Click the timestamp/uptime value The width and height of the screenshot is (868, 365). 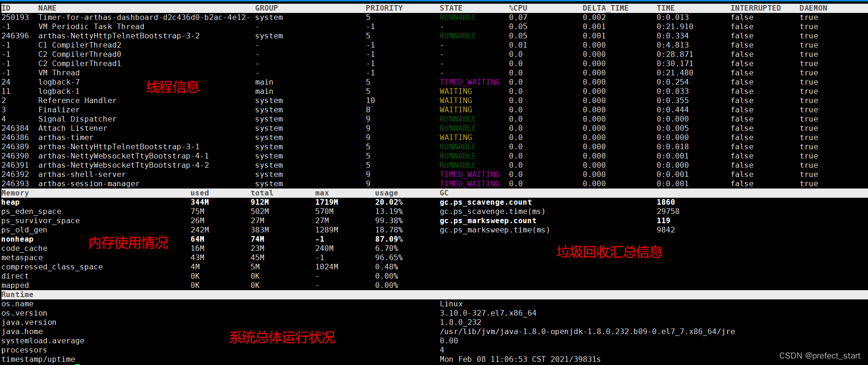521,359
